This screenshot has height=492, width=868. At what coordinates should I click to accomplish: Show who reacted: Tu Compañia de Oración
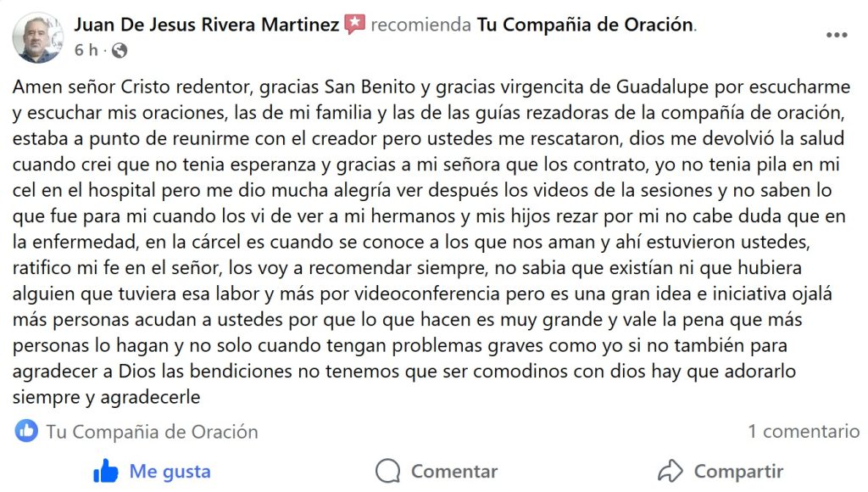point(152,431)
